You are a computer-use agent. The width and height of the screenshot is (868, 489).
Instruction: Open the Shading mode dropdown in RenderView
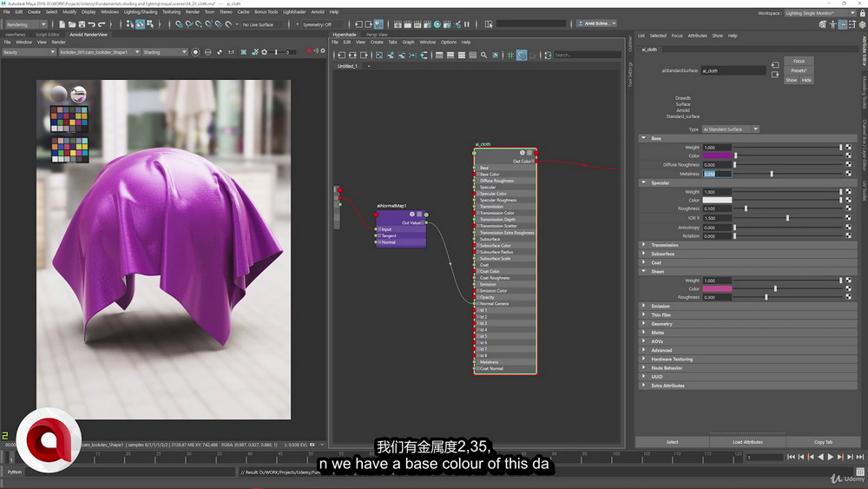tap(165, 52)
